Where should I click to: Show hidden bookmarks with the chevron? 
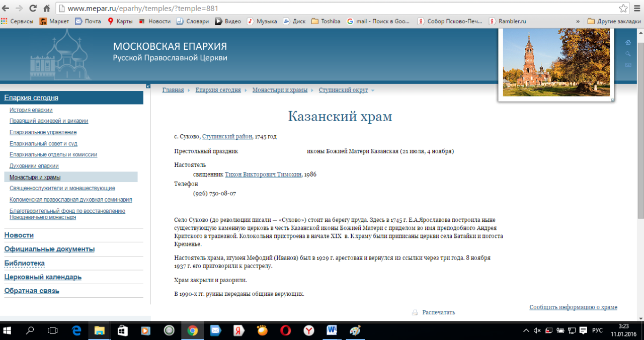pos(578,21)
